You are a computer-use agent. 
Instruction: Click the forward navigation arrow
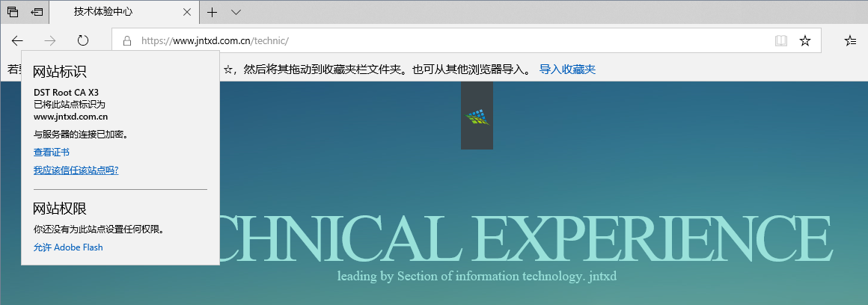[x=50, y=40]
